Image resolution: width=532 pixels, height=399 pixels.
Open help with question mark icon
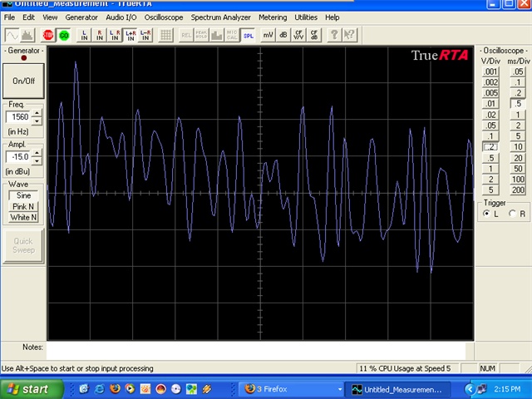pyautogui.click(x=334, y=35)
